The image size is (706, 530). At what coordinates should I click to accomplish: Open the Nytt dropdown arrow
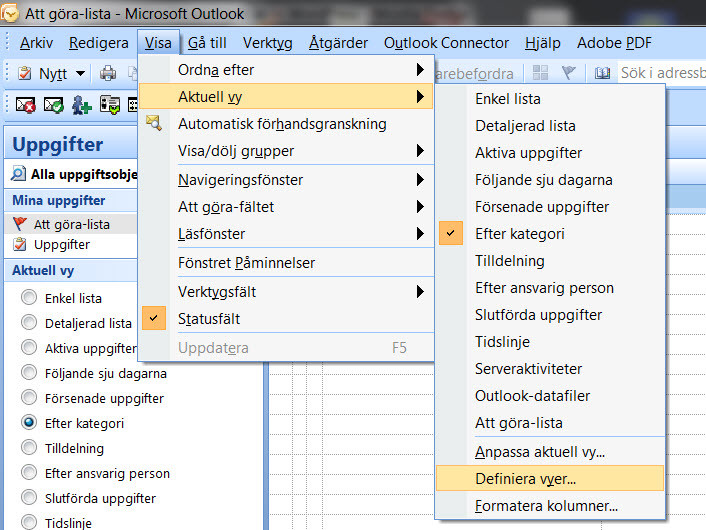80,74
